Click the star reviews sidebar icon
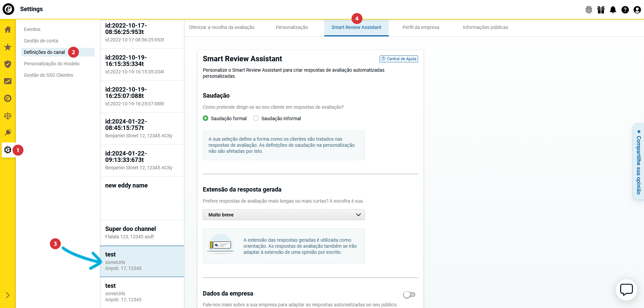 [8, 47]
